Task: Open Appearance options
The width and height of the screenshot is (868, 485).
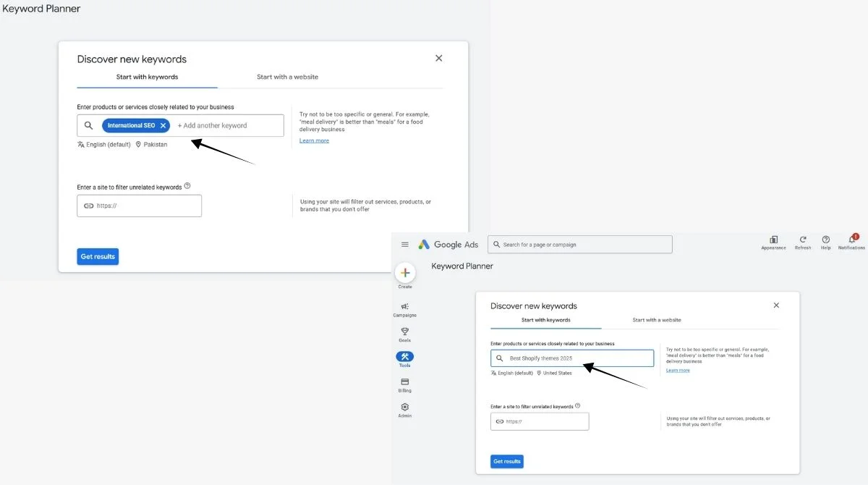Action: (x=773, y=241)
